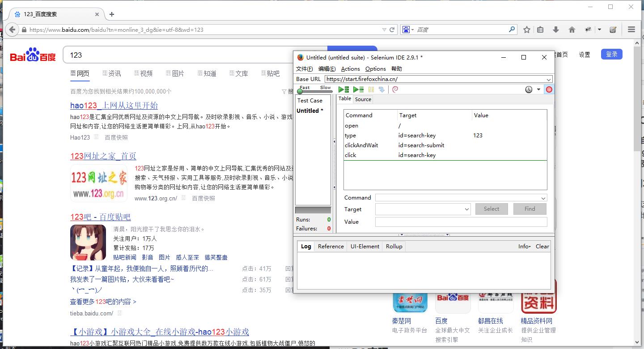Click the 123网址之家 logo thumbnail
This screenshot has width=644, height=349.
tap(99, 183)
